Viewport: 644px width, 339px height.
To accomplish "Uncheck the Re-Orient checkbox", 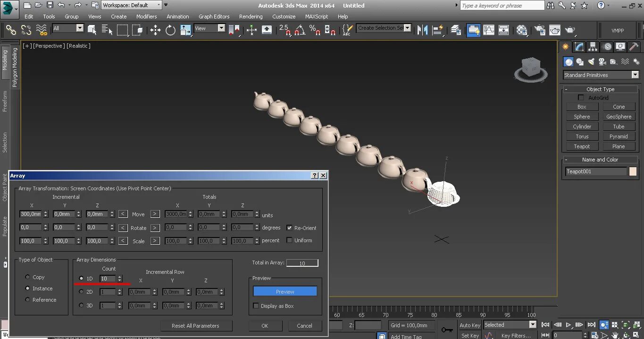I will pyautogui.click(x=289, y=228).
